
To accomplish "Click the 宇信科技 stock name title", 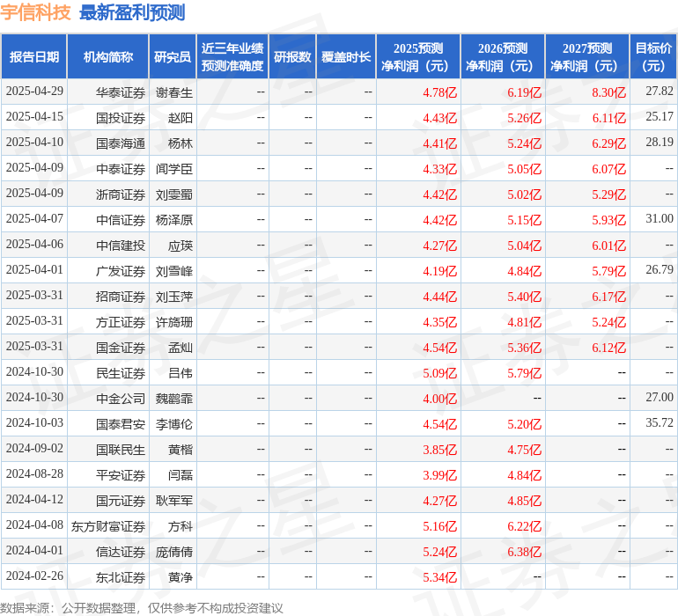I will point(36,12).
